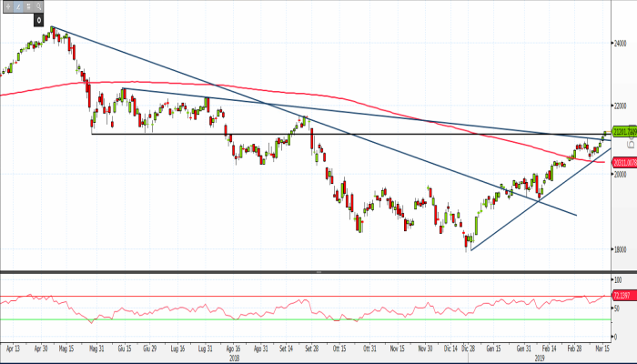The image size is (637, 364).
Task: Click the 2018 year label on time axis
Action: coord(234,358)
